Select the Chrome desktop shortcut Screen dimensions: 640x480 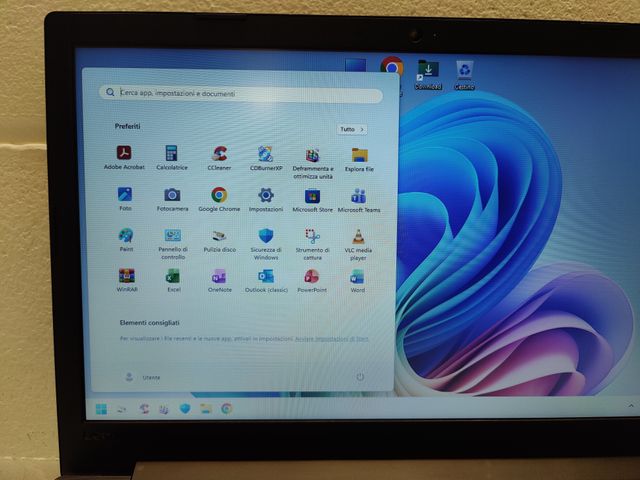(x=392, y=67)
